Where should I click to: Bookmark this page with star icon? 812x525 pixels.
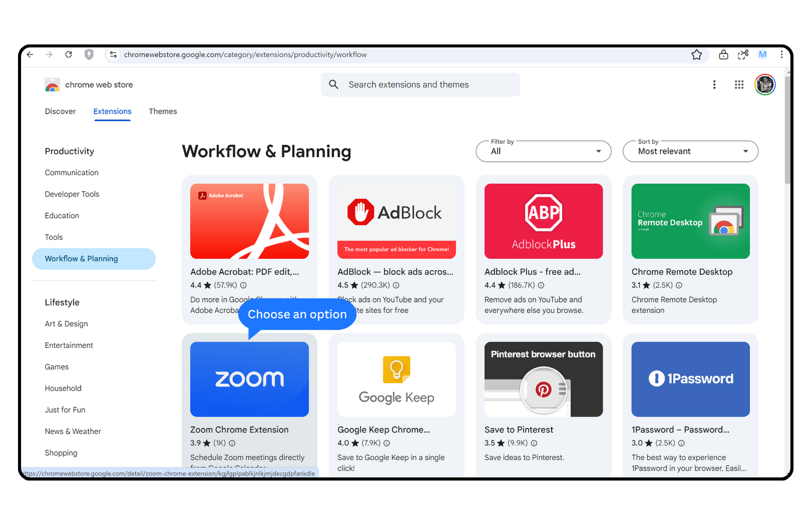(x=697, y=55)
